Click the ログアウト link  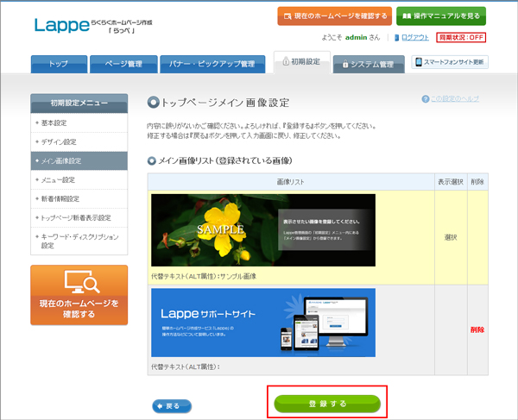click(x=414, y=37)
